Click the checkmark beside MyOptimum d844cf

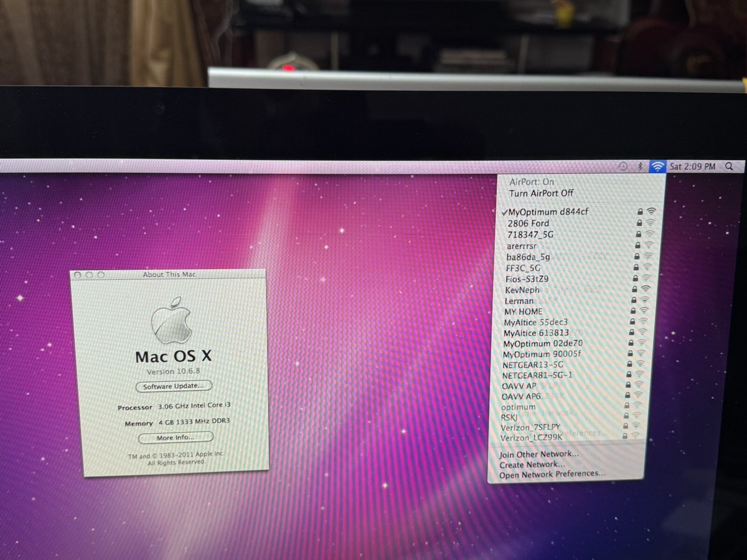pyautogui.click(x=505, y=212)
